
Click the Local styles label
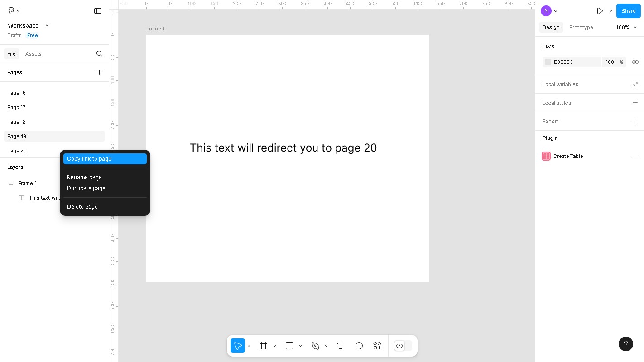point(557,103)
